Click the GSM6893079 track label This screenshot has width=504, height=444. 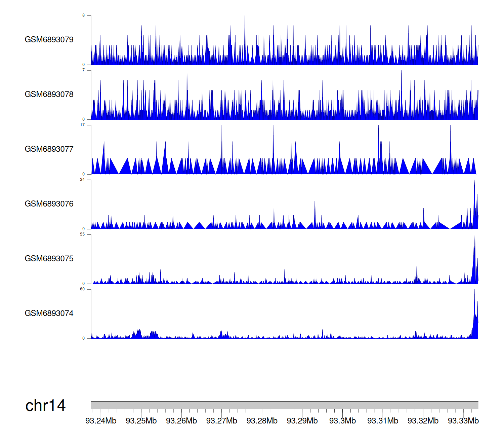(49, 40)
